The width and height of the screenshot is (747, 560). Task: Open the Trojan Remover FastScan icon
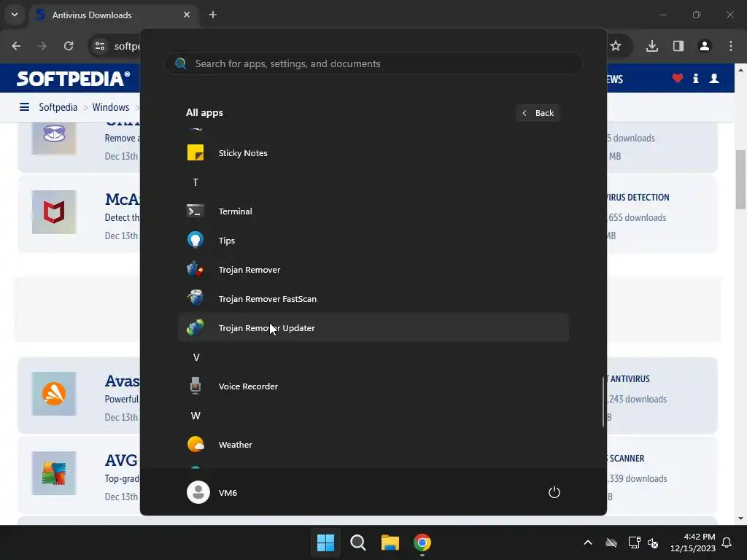[x=196, y=298]
